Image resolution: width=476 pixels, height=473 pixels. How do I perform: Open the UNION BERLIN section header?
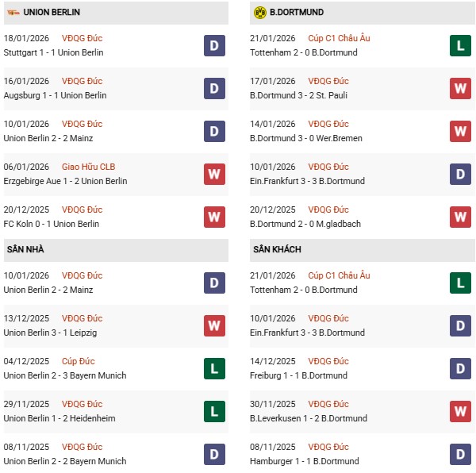click(52, 13)
